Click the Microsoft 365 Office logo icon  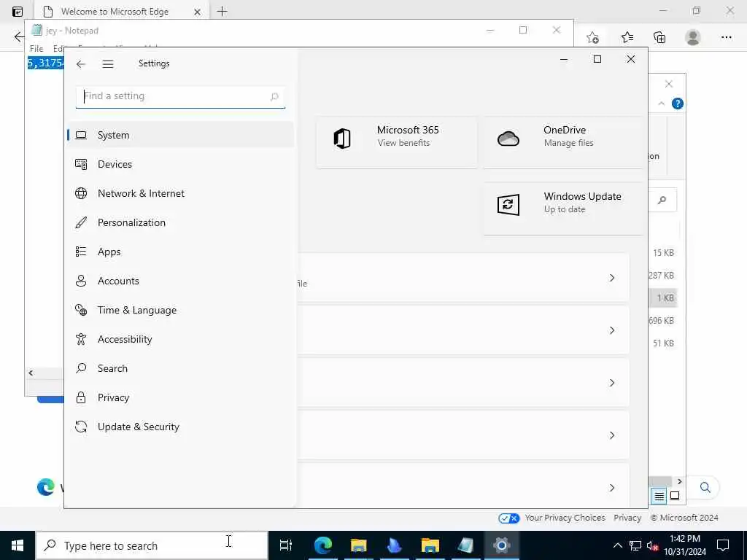pos(342,139)
